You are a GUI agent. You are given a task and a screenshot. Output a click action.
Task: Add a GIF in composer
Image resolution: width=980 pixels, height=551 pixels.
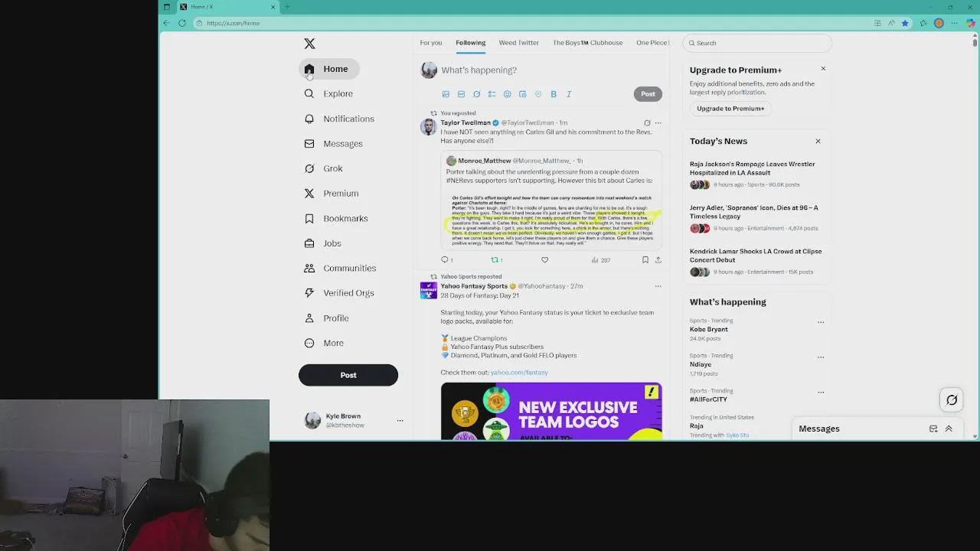461,94
